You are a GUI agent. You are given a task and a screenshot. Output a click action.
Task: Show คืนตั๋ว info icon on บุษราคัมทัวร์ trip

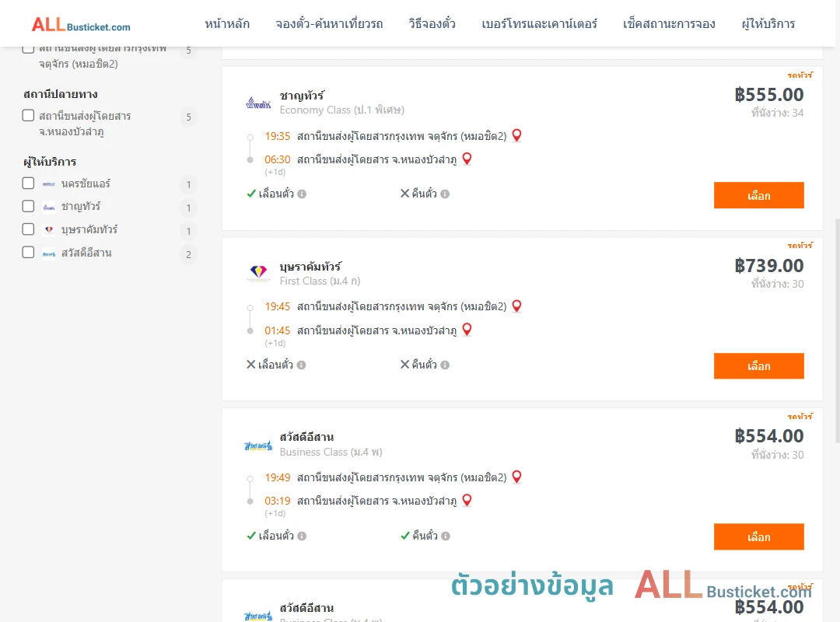pyautogui.click(x=445, y=365)
